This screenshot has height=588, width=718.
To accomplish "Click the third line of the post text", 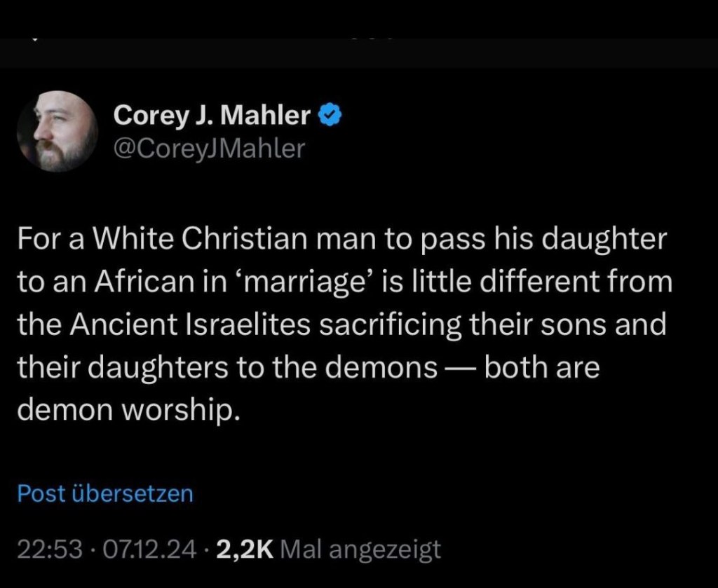I will (341, 324).
